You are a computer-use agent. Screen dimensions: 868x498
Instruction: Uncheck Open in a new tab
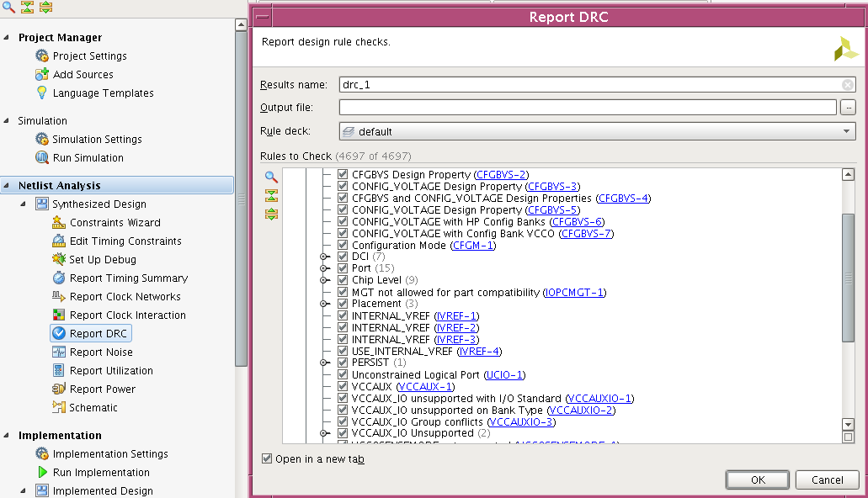267,459
